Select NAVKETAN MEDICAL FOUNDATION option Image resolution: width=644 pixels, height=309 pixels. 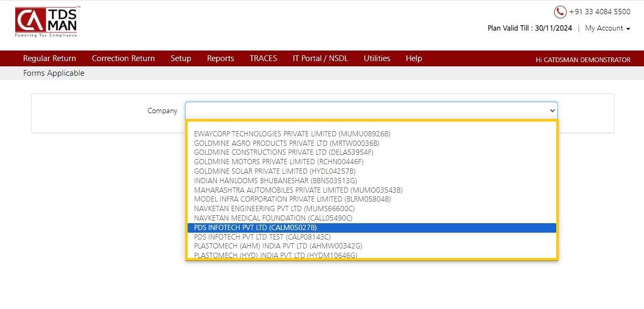click(x=372, y=218)
